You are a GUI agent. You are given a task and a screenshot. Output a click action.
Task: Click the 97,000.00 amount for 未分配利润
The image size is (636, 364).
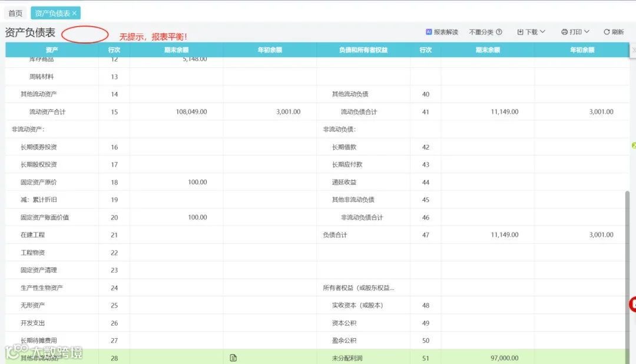pyautogui.click(x=505, y=358)
